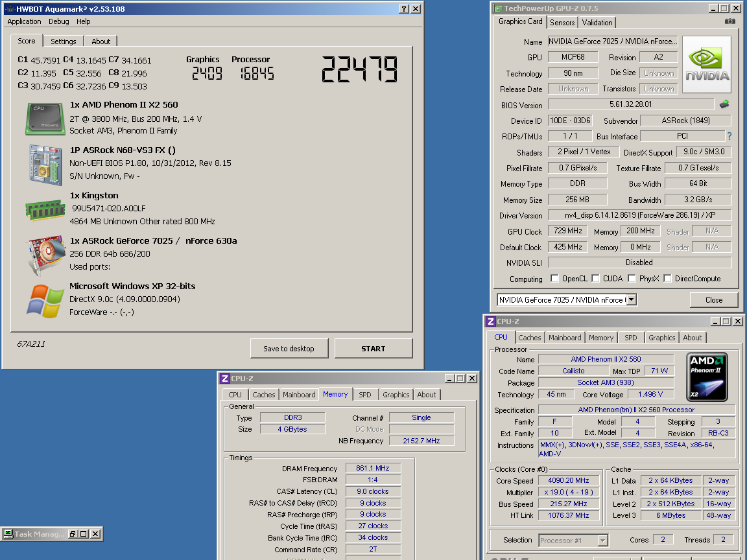Open SPD tab in CPU-Z memory window
747x560 pixels.
click(365, 395)
